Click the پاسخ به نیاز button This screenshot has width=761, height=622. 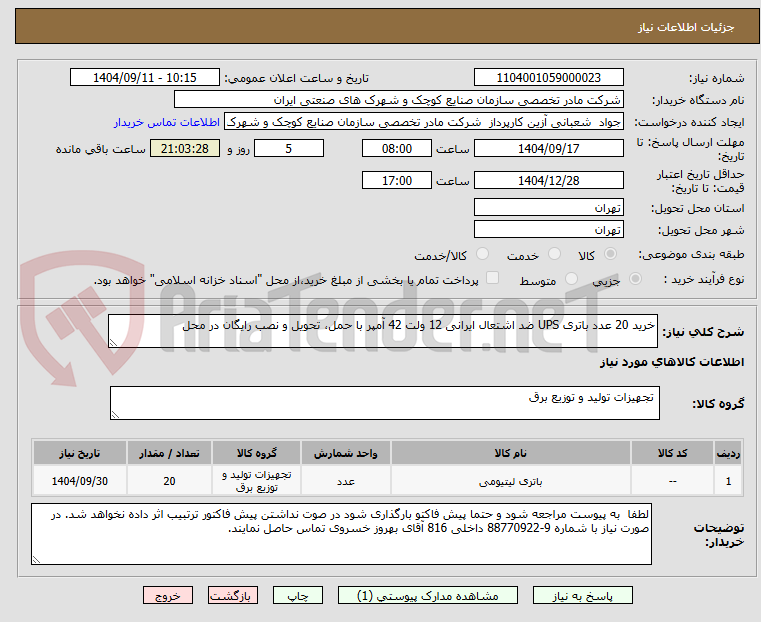point(582,595)
